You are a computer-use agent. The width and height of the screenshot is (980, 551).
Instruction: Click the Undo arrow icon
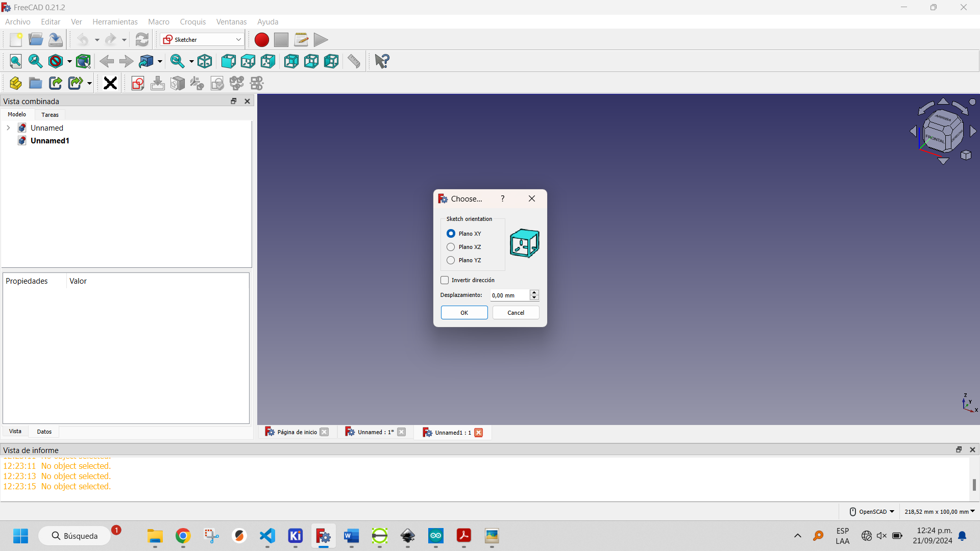pos(83,40)
